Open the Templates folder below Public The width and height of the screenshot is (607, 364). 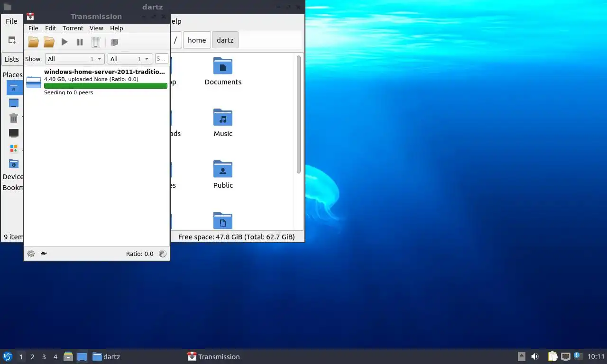pos(223,220)
